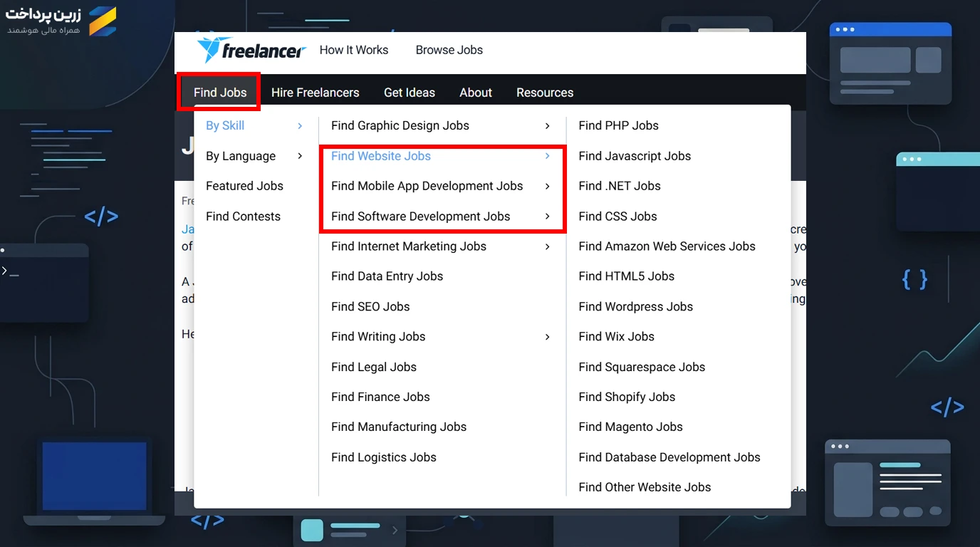The height and width of the screenshot is (547, 980).
Task: Open Find PHP Jobs
Action: point(619,125)
